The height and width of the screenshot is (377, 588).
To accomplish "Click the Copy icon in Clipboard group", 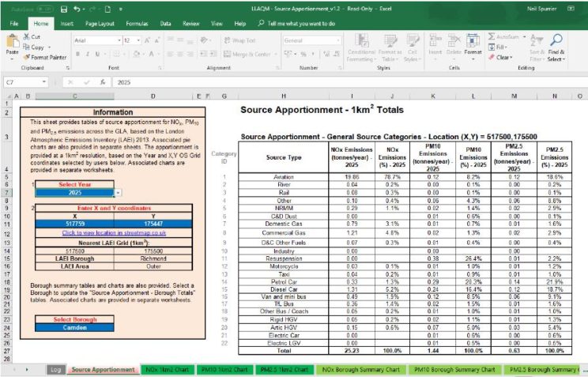I will point(26,47).
